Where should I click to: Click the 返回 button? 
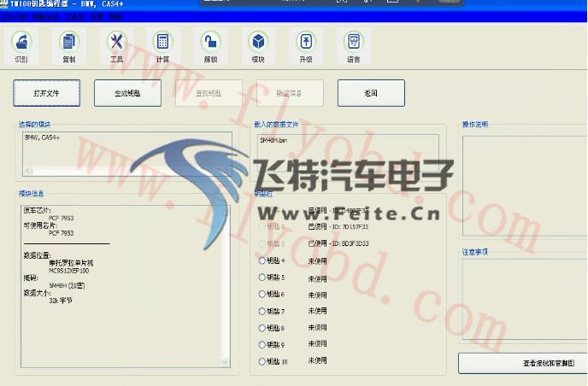coord(371,93)
